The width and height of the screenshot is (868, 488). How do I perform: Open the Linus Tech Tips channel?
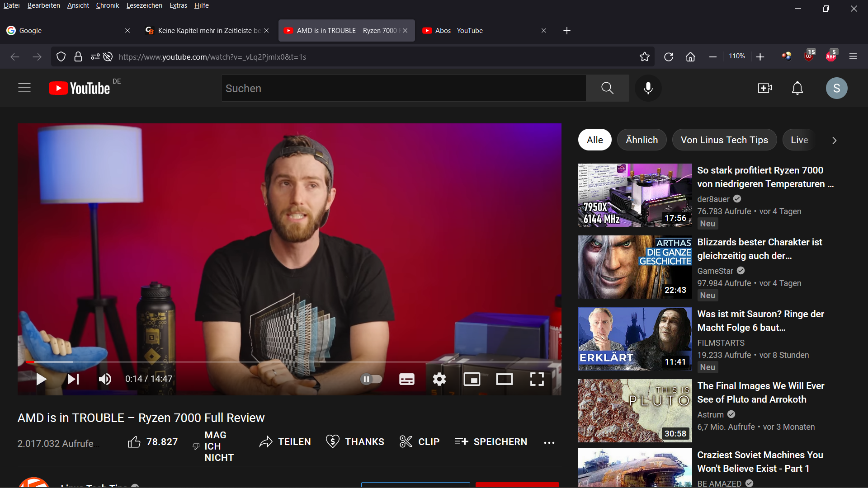click(93, 484)
